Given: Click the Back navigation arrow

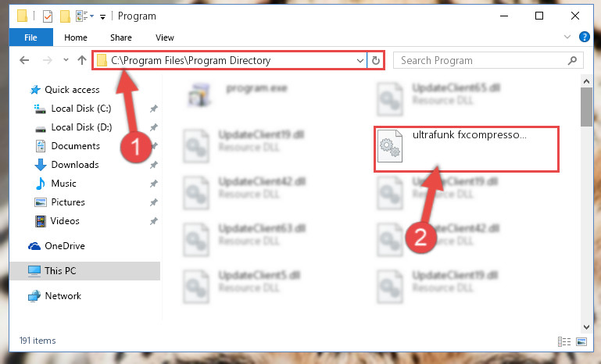Looking at the screenshot, I should 24,60.
